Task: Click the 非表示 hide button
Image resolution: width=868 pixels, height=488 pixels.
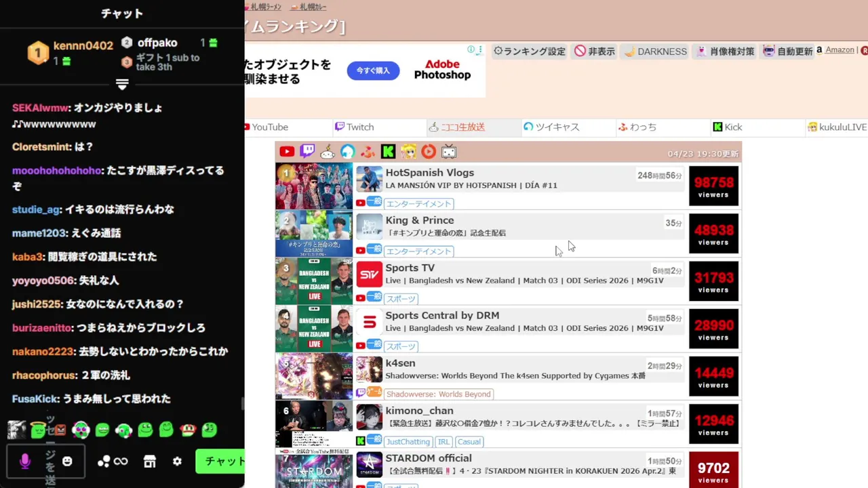Action: point(595,51)
